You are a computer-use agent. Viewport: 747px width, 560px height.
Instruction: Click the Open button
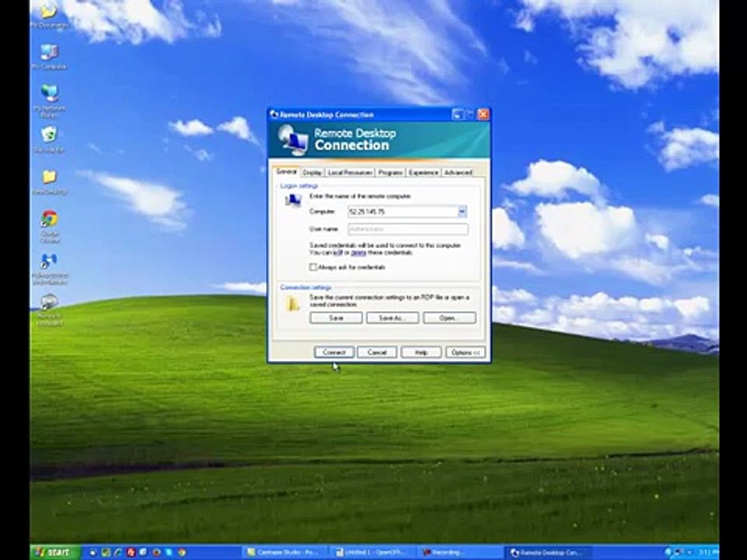tap(449, 317)
